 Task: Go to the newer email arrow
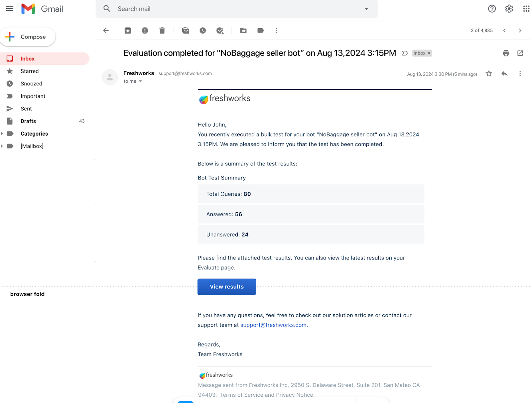coord(504,31)
